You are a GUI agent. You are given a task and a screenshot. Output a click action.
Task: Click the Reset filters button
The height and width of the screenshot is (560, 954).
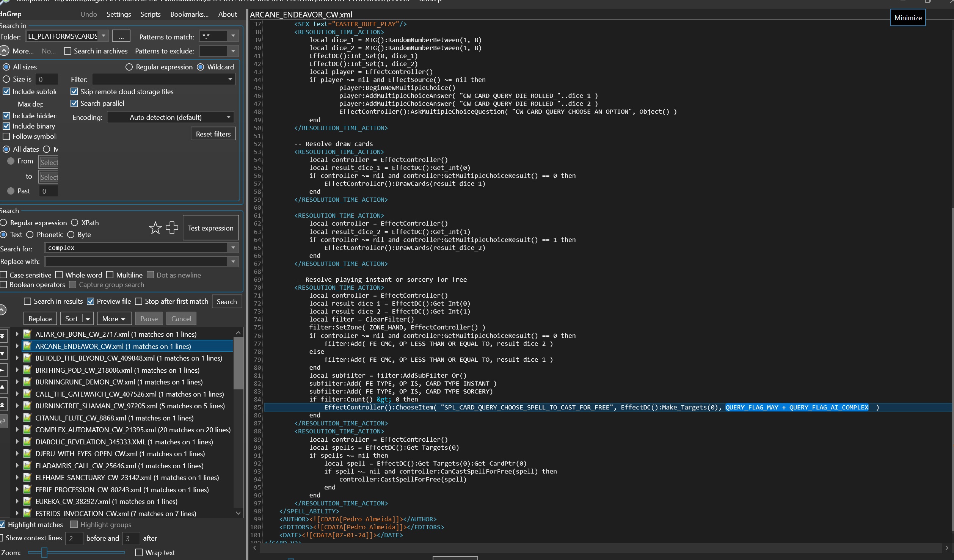(x=213, y=134)
